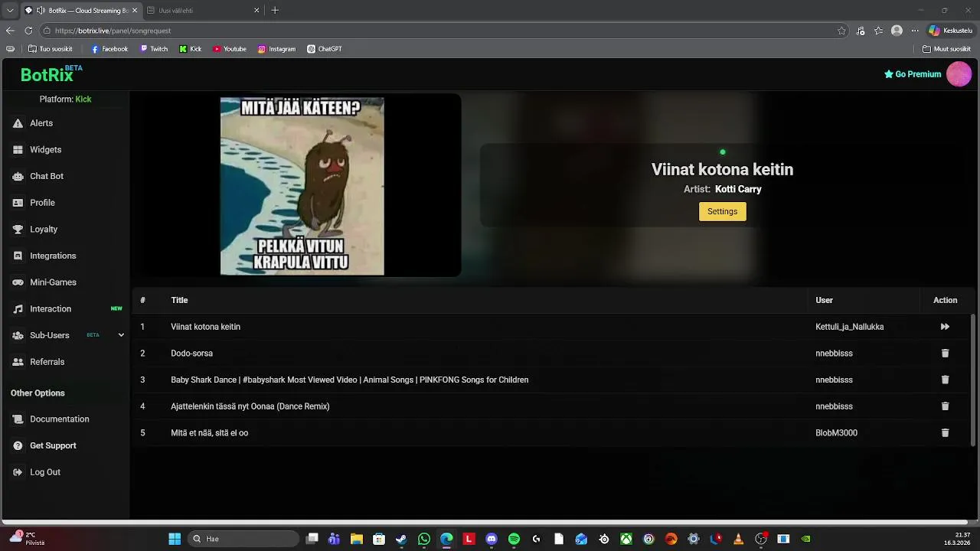980x551 pixels.
Task: Click Get Support in the sidebar
Action: coord(53,445)
